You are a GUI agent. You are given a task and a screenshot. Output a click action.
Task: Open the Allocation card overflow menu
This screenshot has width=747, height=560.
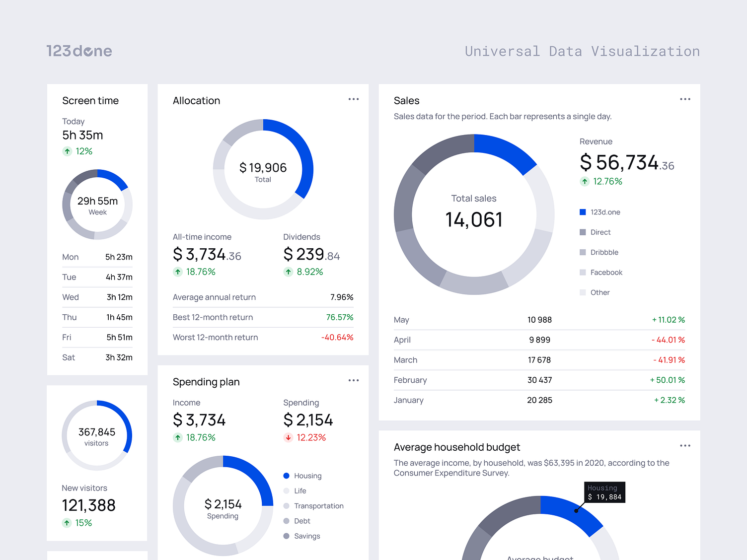click(354, 99)
